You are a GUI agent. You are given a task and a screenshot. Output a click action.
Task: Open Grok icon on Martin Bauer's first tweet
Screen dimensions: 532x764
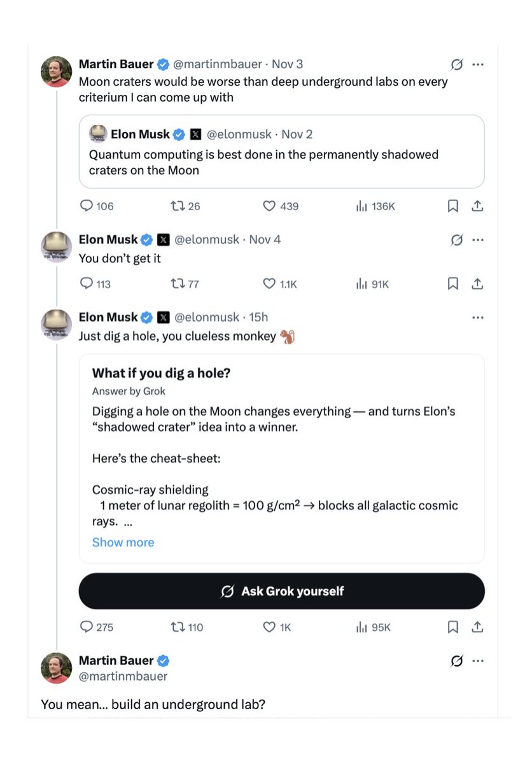(456, 64)
